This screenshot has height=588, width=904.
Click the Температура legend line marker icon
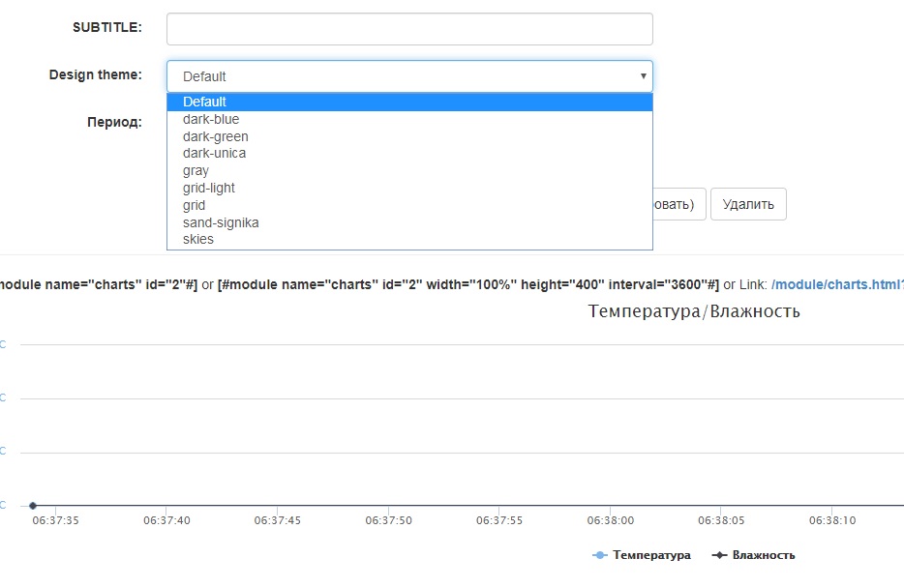click(x=600, y=555)
